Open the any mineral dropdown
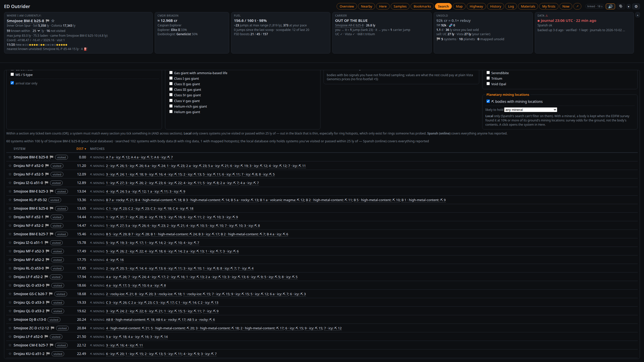Screen dimensions: 644x362 531,110
